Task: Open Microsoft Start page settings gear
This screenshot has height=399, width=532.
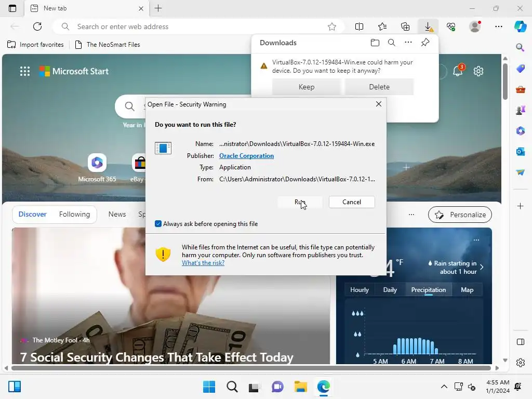Action: 478,71
